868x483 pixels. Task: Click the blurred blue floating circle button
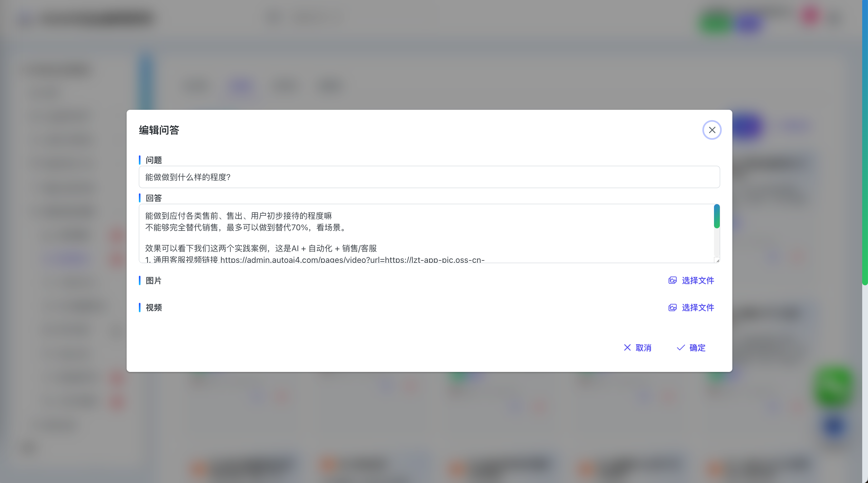coord(834,426)
